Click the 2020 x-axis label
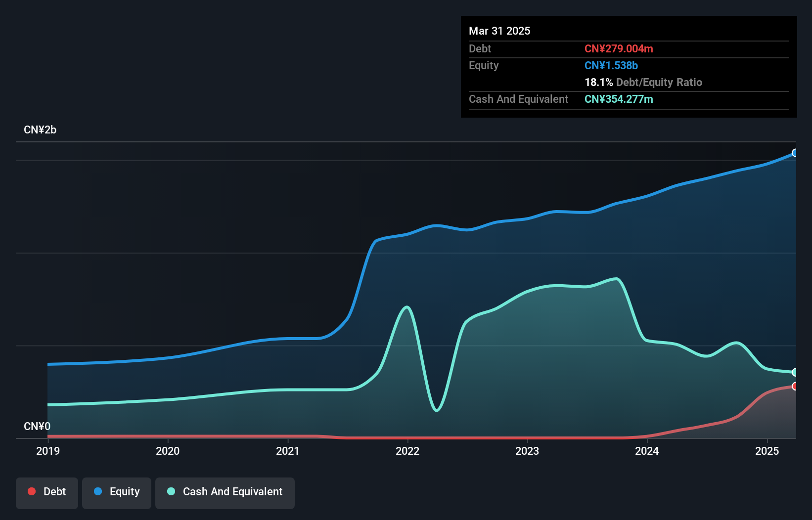 point(168,451)
